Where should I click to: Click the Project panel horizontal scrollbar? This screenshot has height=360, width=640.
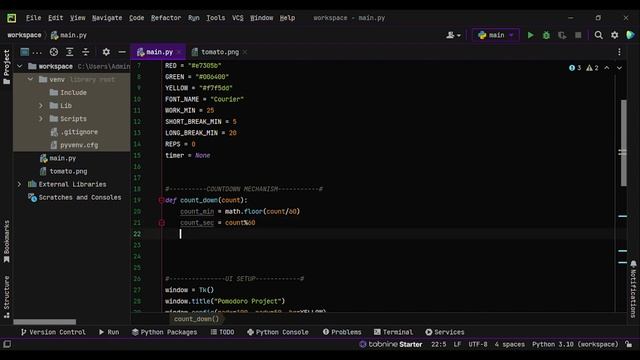44,322
